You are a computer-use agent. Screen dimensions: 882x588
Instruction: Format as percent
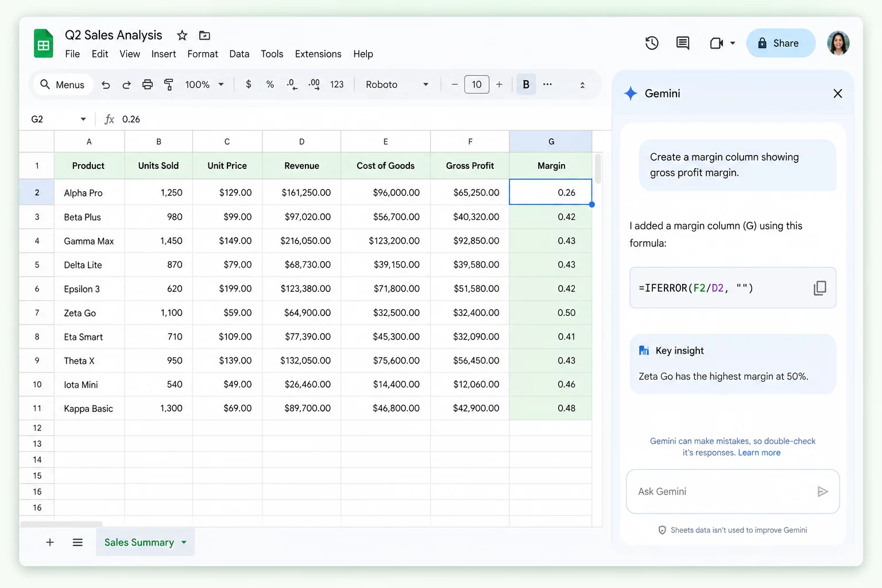[x=270, y=84]
